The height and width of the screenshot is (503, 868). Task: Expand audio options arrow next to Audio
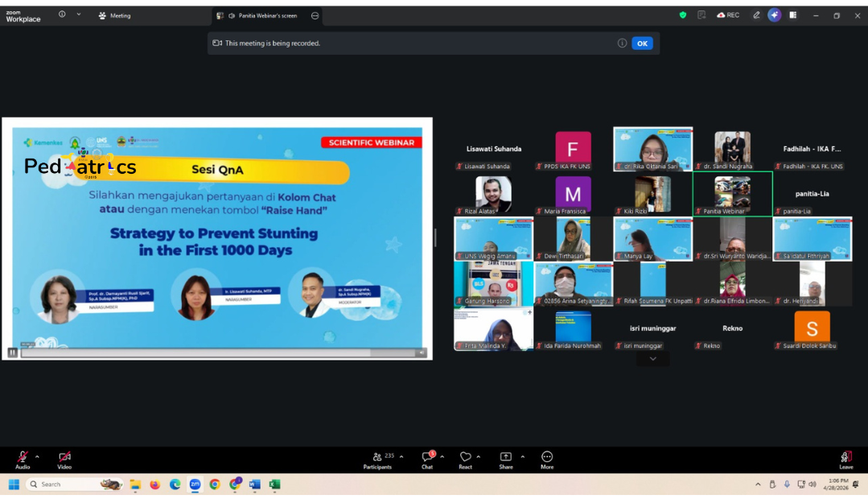pos(37,456)
